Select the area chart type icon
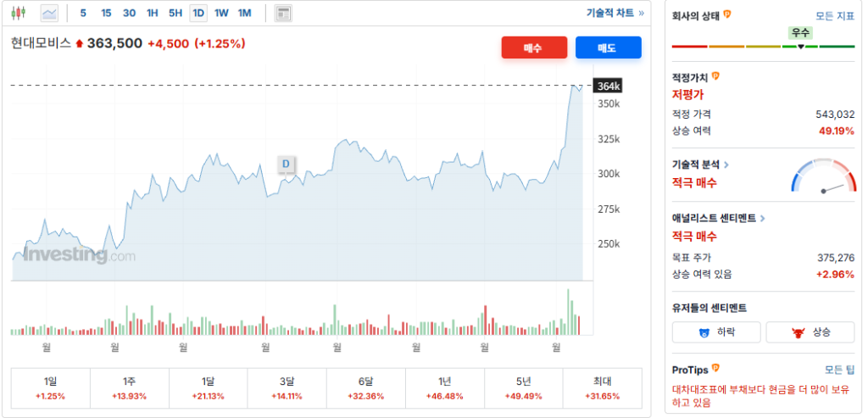Image resolution: width=868 pixels, height=418 pixels. 49,13
